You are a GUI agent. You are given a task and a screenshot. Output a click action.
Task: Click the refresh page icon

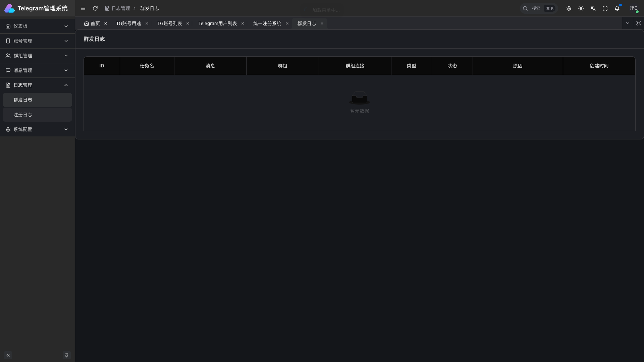point(95,8)
